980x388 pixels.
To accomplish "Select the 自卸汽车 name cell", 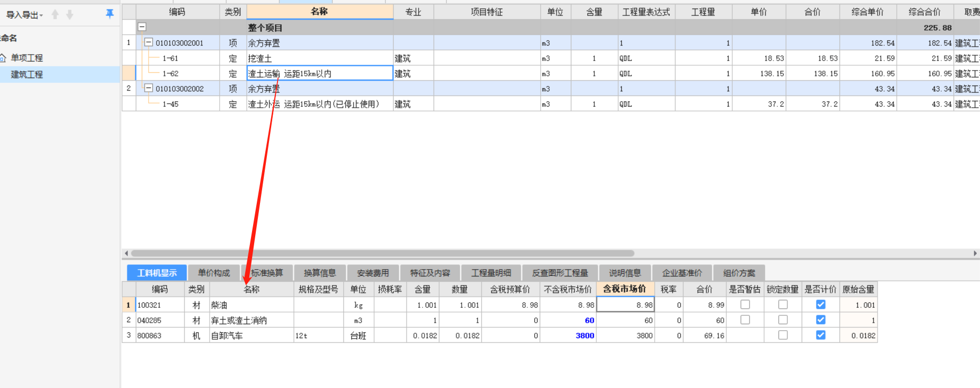I will (252, 335).
